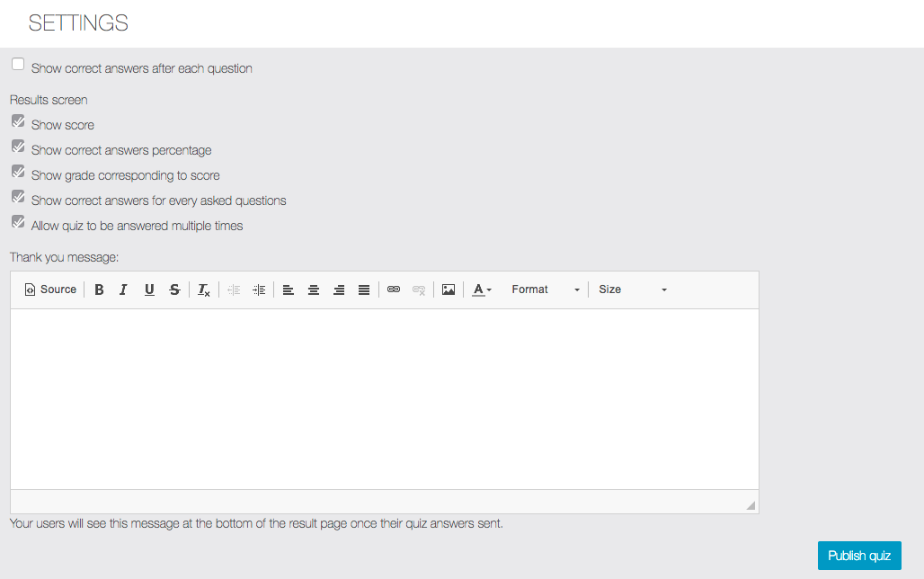This screenshot has height=579, width=924.
Task: Uncheck Allow quiz to be answered multiple times
Action: pos(18,222)
